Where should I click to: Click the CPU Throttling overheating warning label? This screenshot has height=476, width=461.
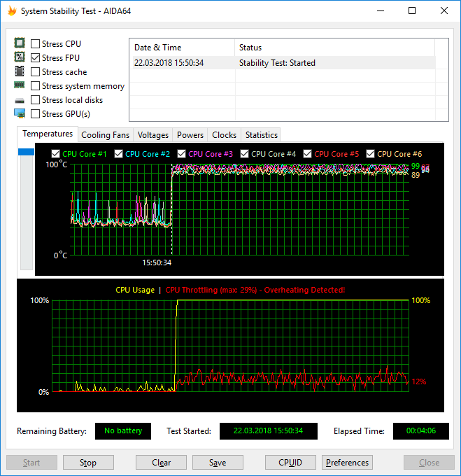255,290
